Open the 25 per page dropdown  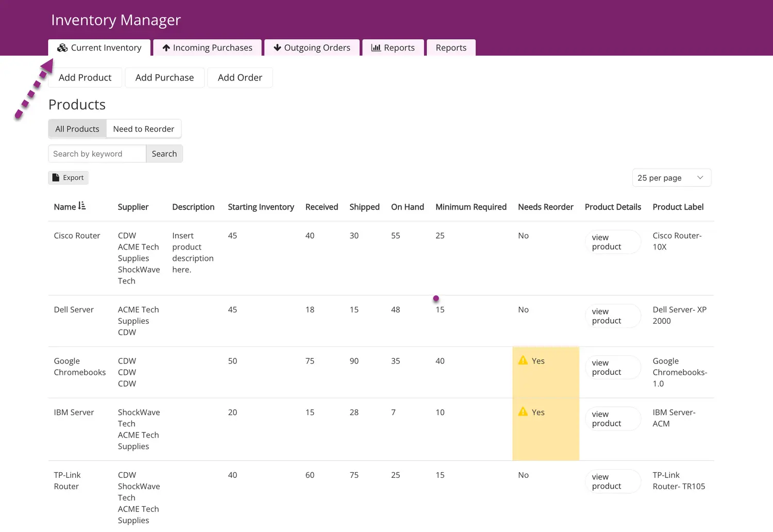click(671, 178)
